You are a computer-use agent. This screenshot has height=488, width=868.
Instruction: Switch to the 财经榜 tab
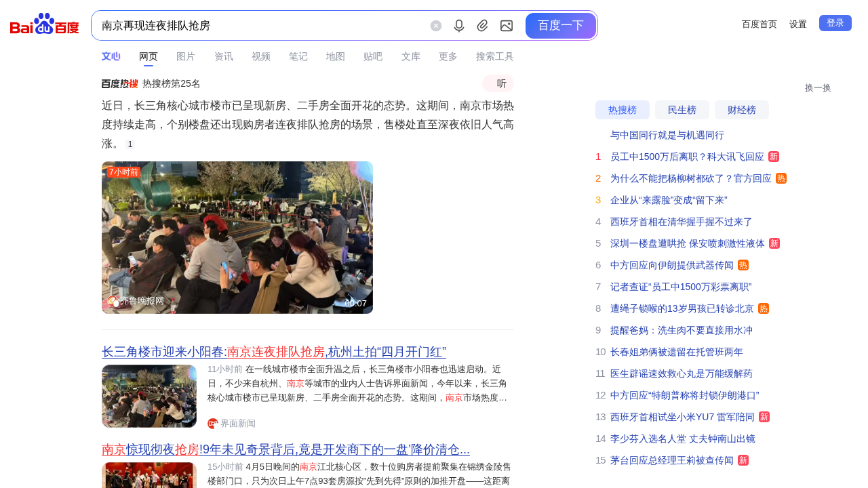pos(741,110)
